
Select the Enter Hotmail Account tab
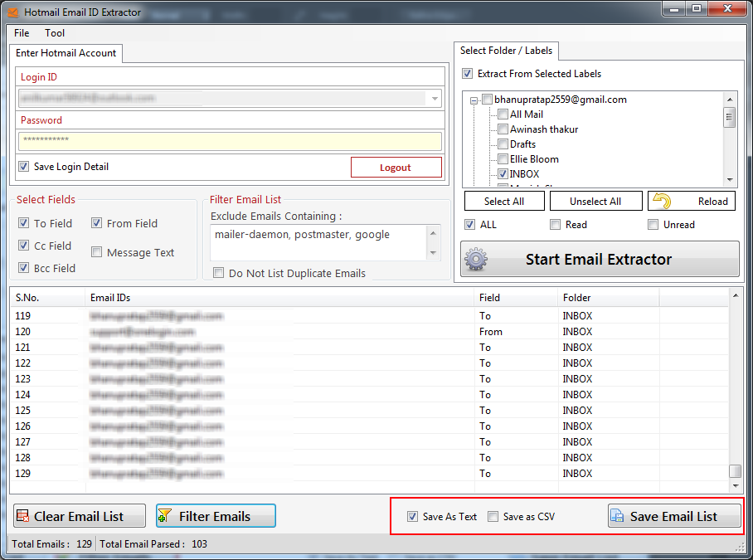[66, 53]
